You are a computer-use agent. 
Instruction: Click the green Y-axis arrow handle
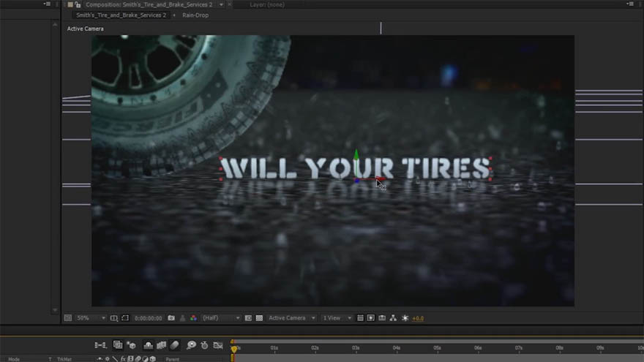356,154
